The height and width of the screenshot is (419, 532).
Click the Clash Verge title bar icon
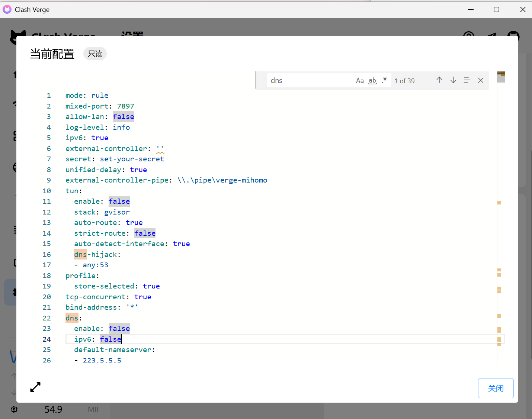click(x=7, y=9)
